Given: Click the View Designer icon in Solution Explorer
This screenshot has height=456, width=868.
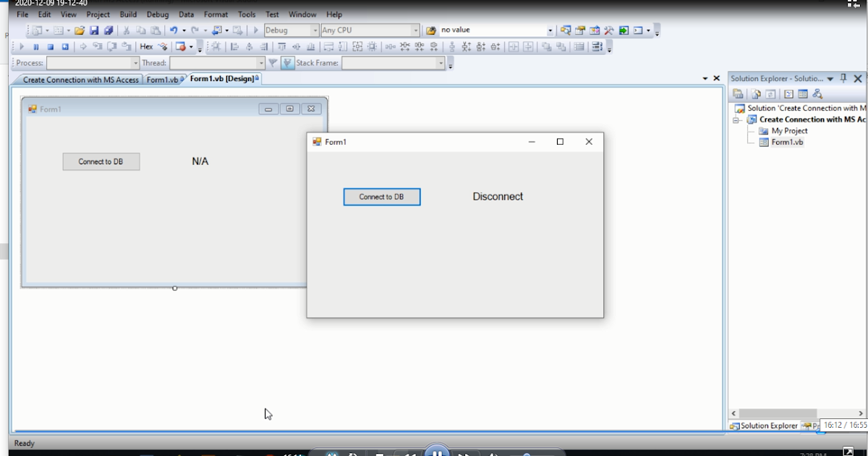Looking at the screenshot, I should tap(802, 93).
